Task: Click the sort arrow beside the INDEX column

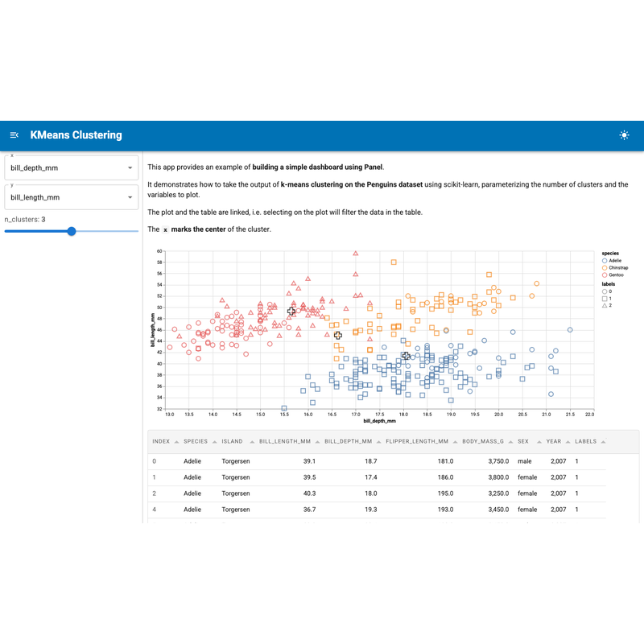Action: 176,442
